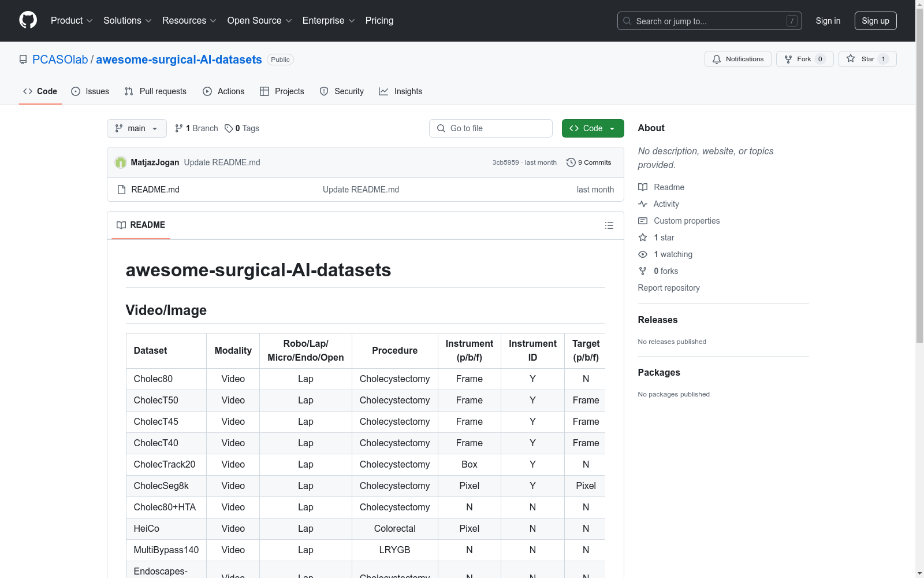Click the notifications bell icon
The height and width of the screenshot is (578, 924).
(717, 59)
